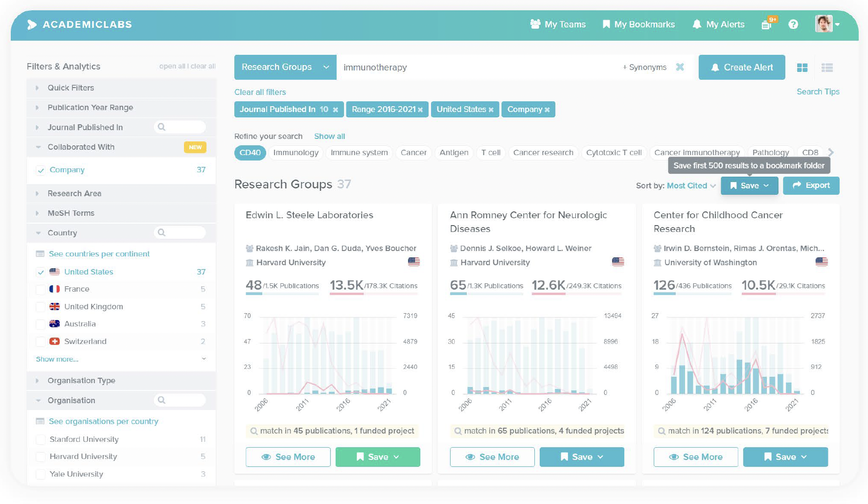
Task: Click the AcademicLabs logo icon
Action: pos(32,24)
